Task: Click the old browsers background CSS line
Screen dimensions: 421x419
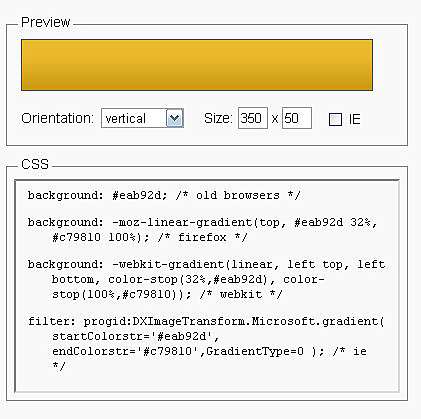Action: pos(164,195)
